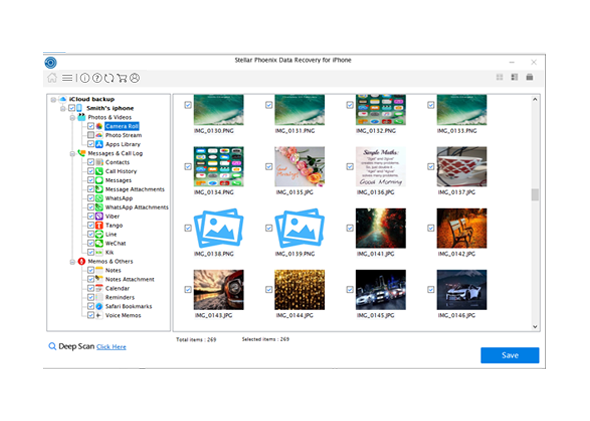Click the Apps Library icon
Image resolution: width=590 pixels, height=421 pixels.
(99, 144)
